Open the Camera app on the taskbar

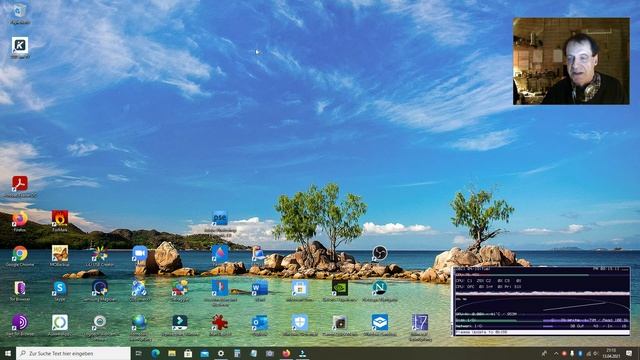(270, 353)
